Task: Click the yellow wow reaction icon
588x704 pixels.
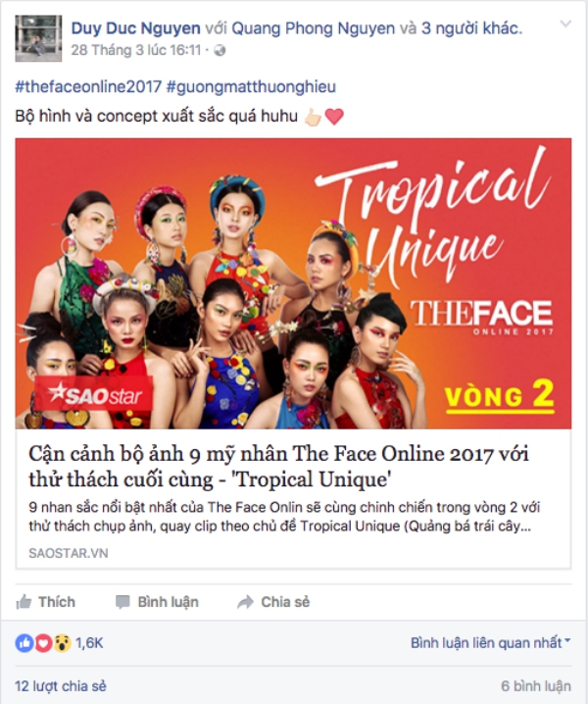Action: [62, 643]
